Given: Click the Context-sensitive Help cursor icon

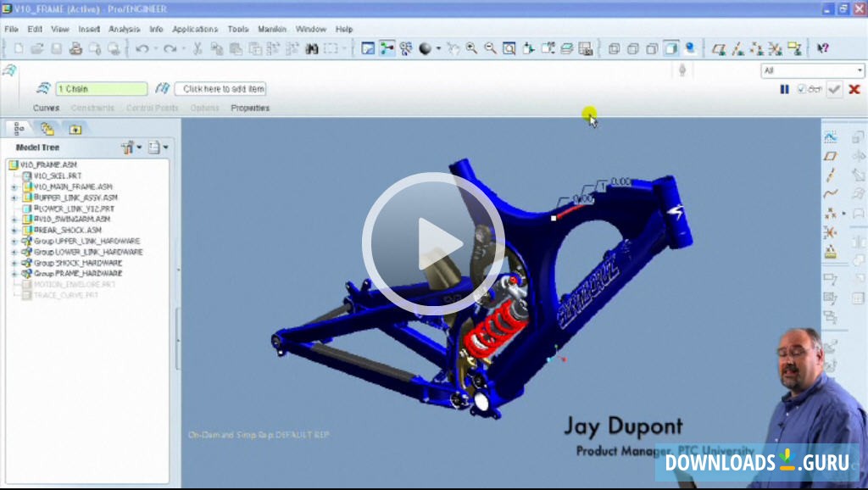Looking at the screenshot, I should pos(822,48).
